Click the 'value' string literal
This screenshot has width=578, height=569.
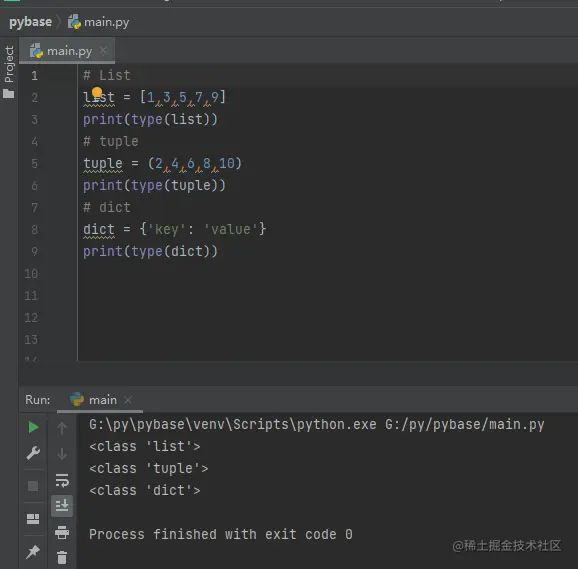coord(231,230)
